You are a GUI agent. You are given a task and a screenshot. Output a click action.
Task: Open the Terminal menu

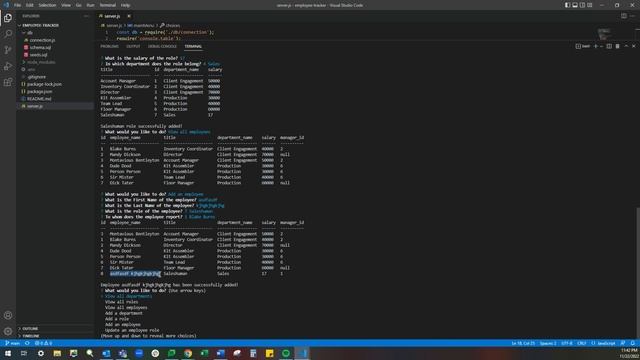pos(108,5)
